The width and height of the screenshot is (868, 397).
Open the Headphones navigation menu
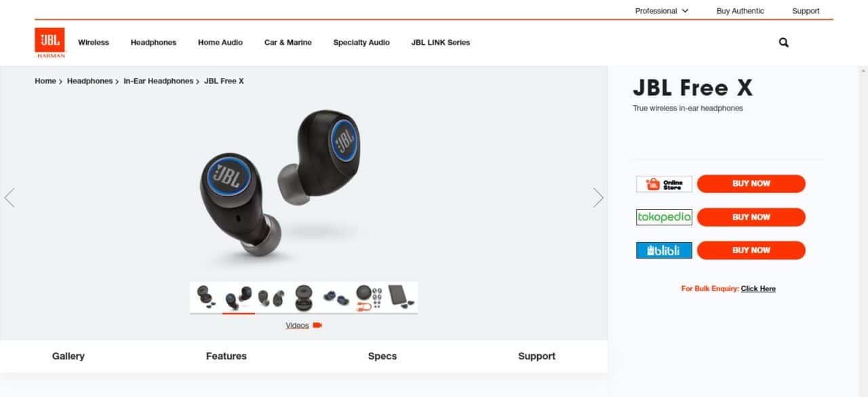pos(153,42)
